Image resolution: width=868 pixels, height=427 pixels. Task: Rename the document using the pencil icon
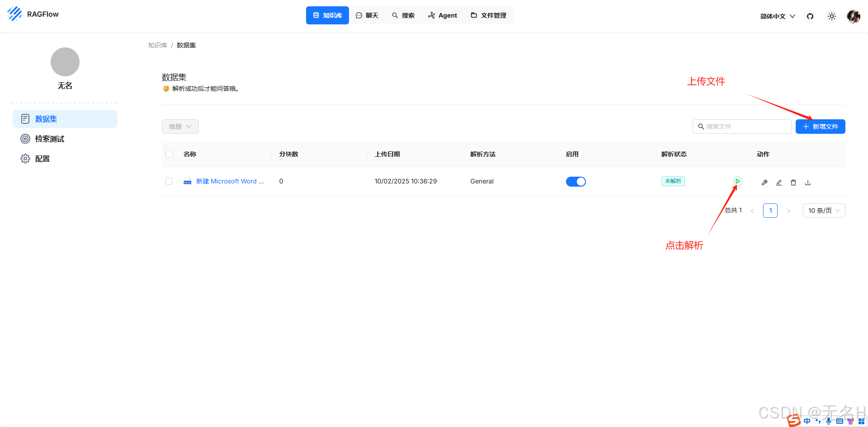(x=779, y=182)
